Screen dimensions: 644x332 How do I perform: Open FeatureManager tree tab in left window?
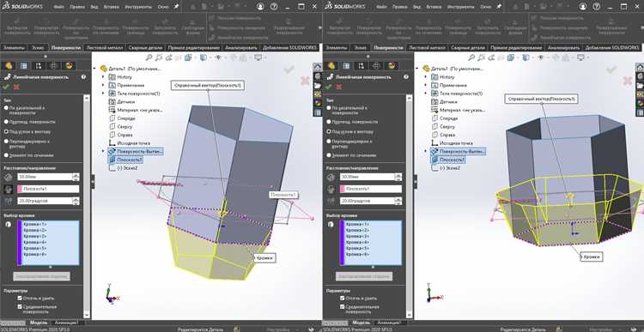[x=9, y=66]
